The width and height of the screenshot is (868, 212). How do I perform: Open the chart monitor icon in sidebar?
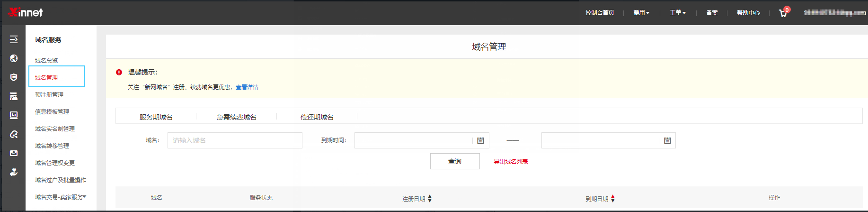pos(14,115)
